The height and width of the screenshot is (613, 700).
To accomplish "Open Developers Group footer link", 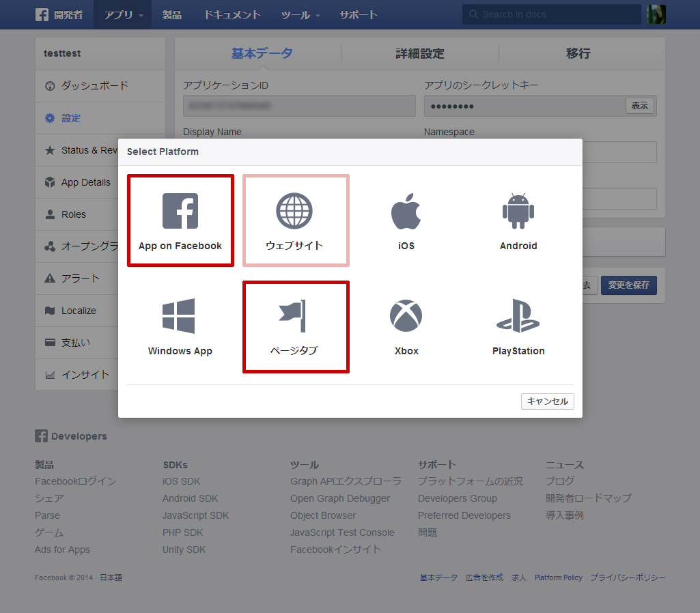I will pyautogui.click(x=458, y=498).
